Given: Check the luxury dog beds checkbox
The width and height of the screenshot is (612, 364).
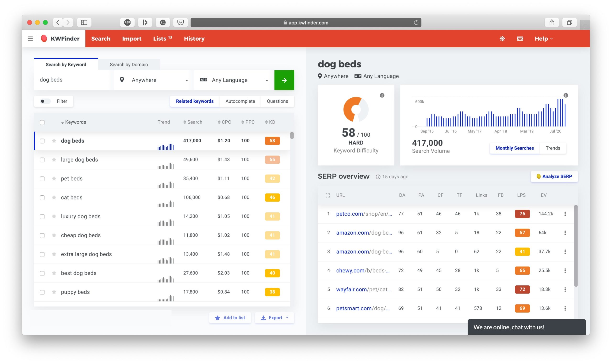Looking at the screenshot, I should (42, 216).
